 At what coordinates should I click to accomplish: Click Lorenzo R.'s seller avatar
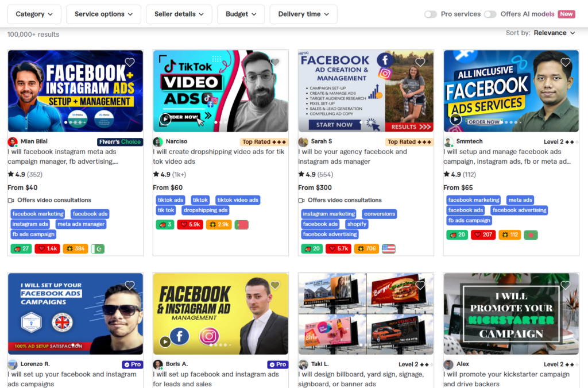tap(13, 365)
